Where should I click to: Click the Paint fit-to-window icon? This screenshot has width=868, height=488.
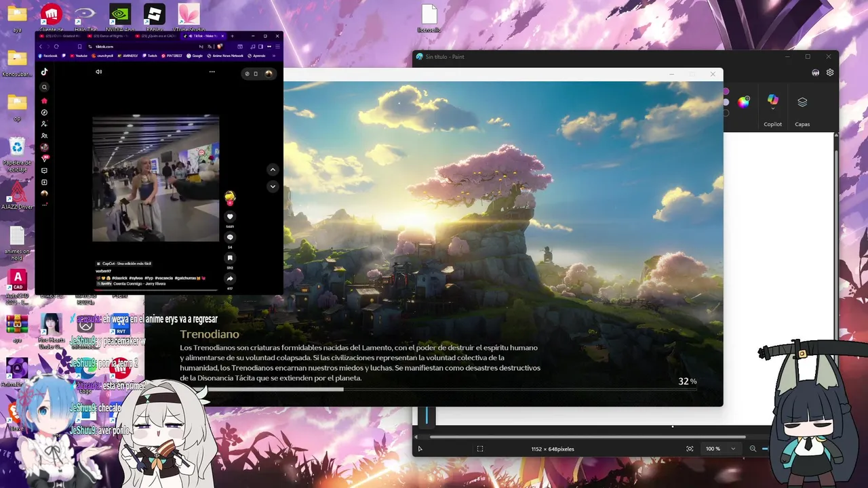690,449
